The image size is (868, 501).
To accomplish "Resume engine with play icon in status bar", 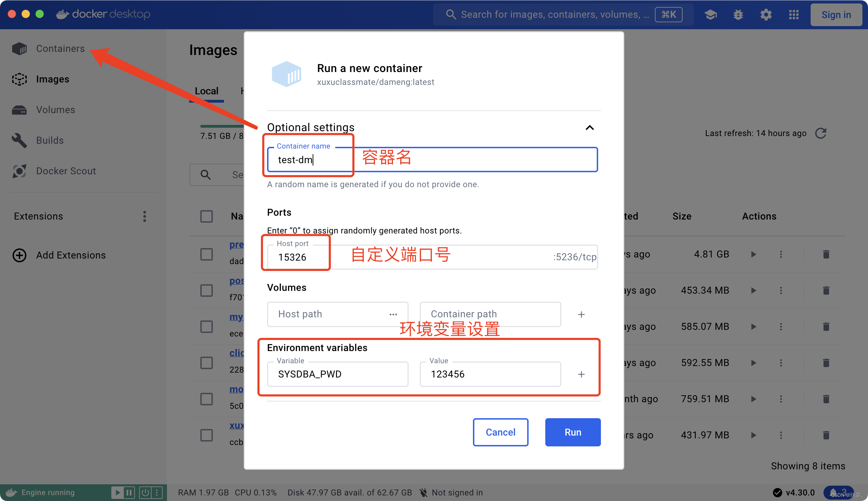I will pyautogui.click(x=118, y=493).
